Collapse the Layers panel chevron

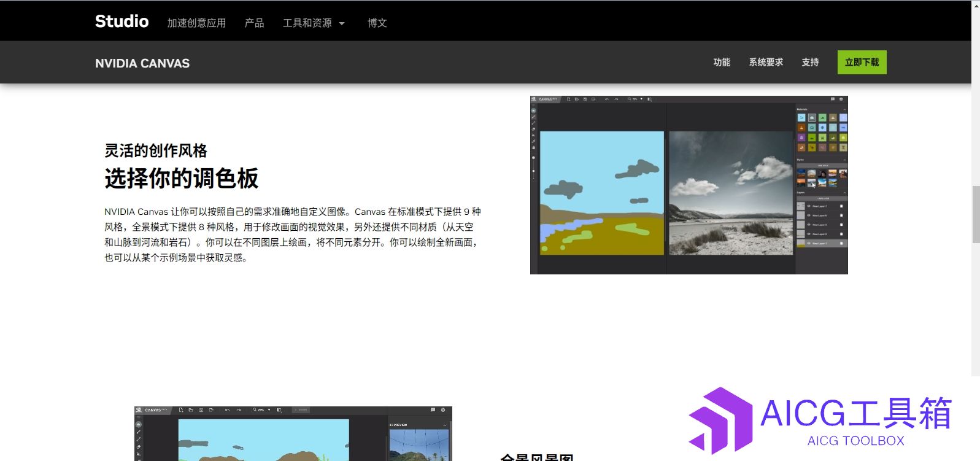(x=844, y=193)
